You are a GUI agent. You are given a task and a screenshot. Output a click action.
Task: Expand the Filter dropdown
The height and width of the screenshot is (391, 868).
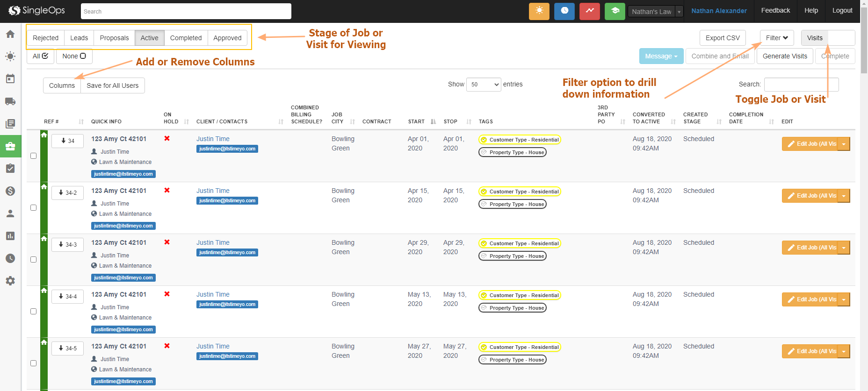point(776,38)
